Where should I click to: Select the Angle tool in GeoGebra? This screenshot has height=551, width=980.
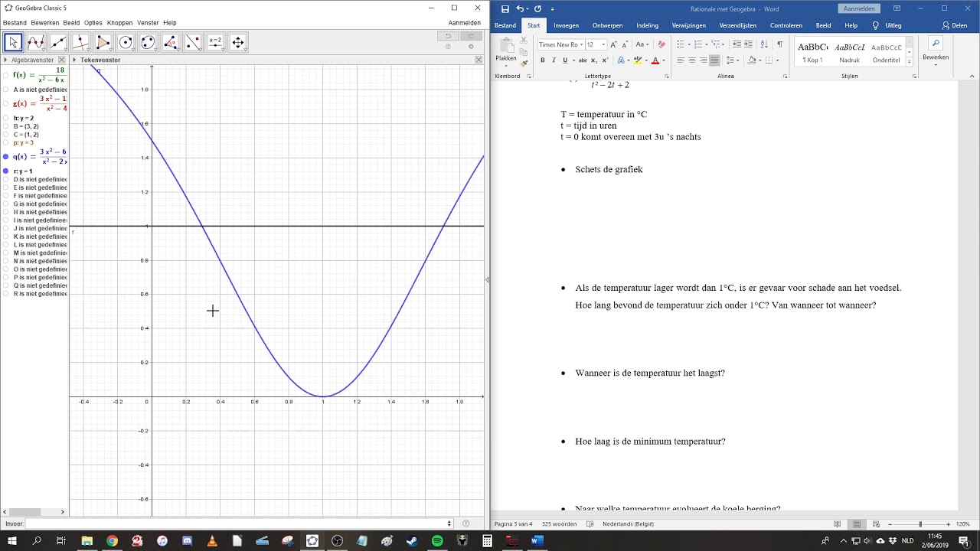point(171,43)
